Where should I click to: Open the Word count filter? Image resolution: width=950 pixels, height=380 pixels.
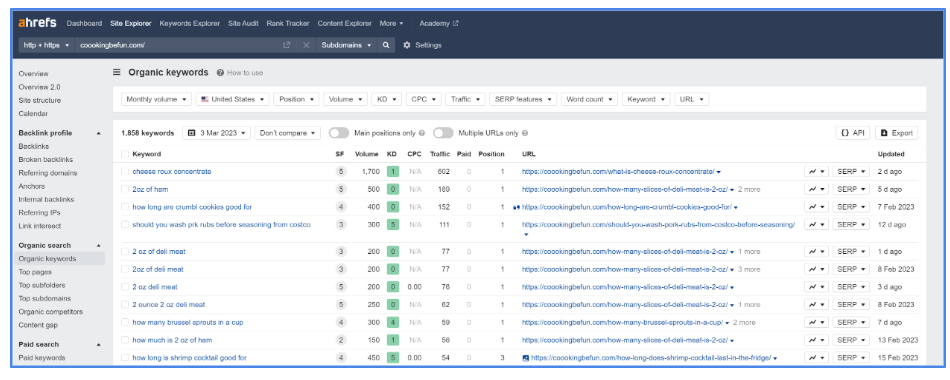pyautogui.click(x=589, y=99)
